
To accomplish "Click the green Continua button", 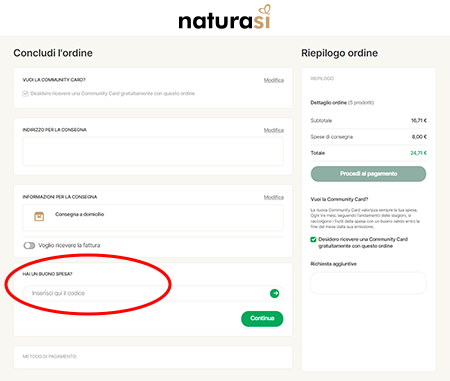I will coord(262,319).
